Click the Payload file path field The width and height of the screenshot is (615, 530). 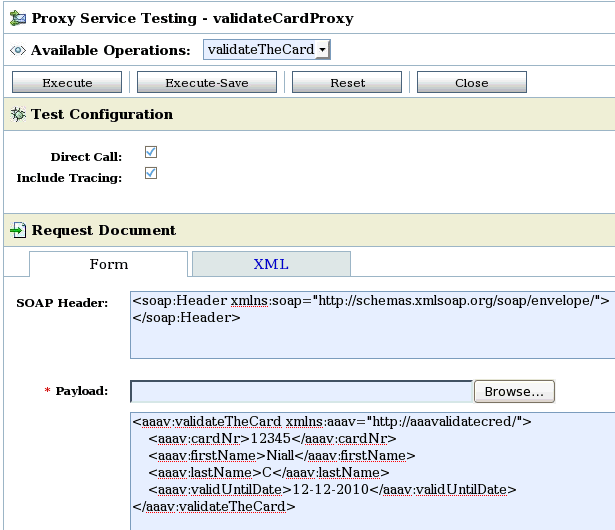[301, 391]
